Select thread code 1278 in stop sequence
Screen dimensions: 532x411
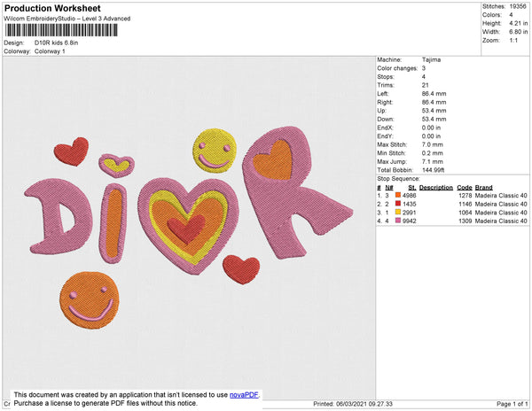click(x=465, y=196)
